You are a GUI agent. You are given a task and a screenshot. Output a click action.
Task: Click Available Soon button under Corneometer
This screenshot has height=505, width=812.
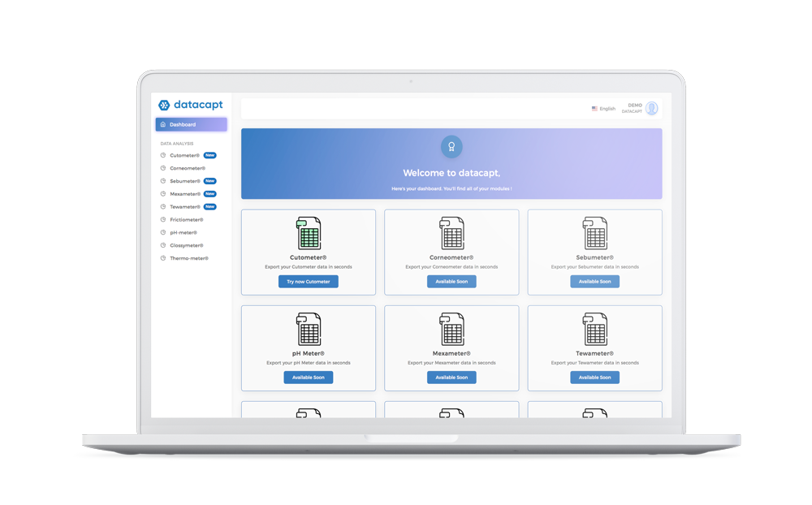coord(451,282)
